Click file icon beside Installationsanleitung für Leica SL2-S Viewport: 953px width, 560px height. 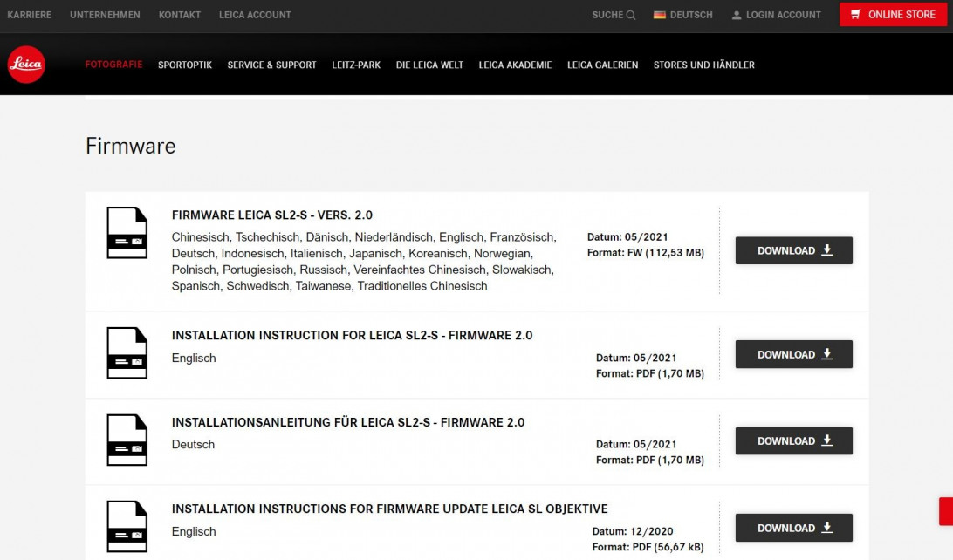pyautogui.click(x=127, y=440)
